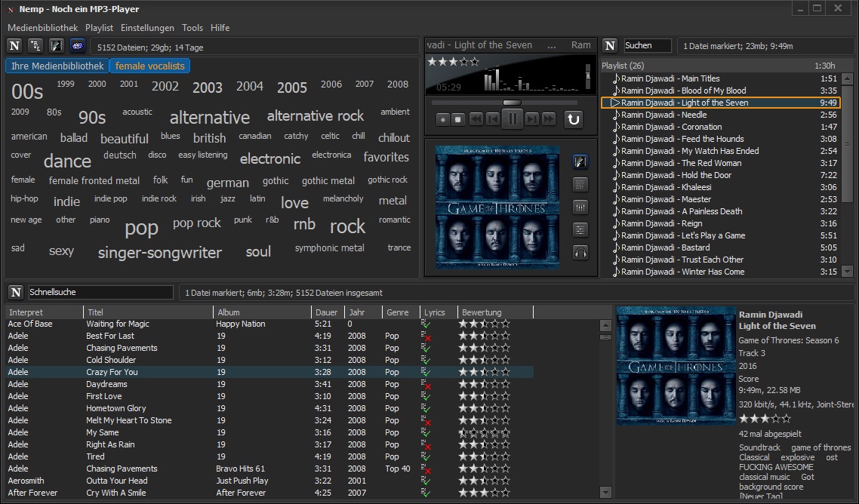
Task: Click the lyrics icon for Outta Your Head
Action: coord(426,481)
